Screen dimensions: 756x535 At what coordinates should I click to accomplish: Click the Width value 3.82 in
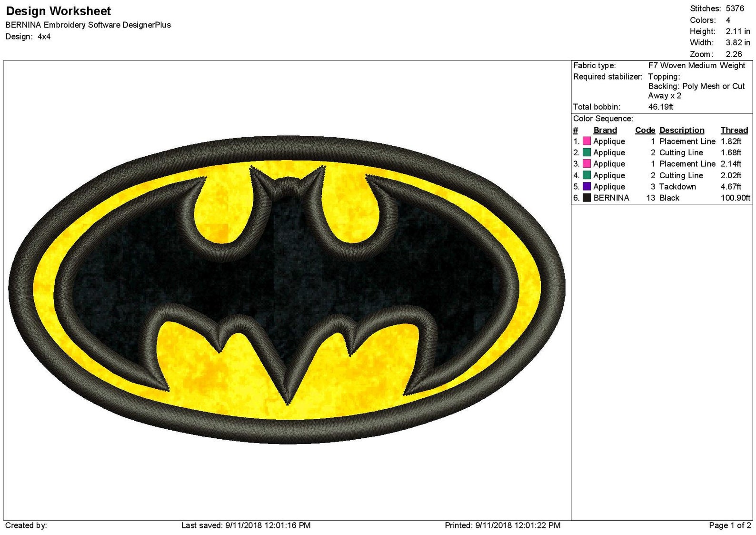tap(738, 43)
